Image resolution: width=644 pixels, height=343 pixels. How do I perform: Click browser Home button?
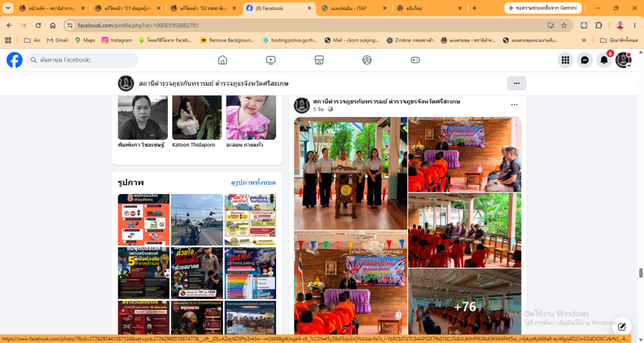tap(53, 25)
